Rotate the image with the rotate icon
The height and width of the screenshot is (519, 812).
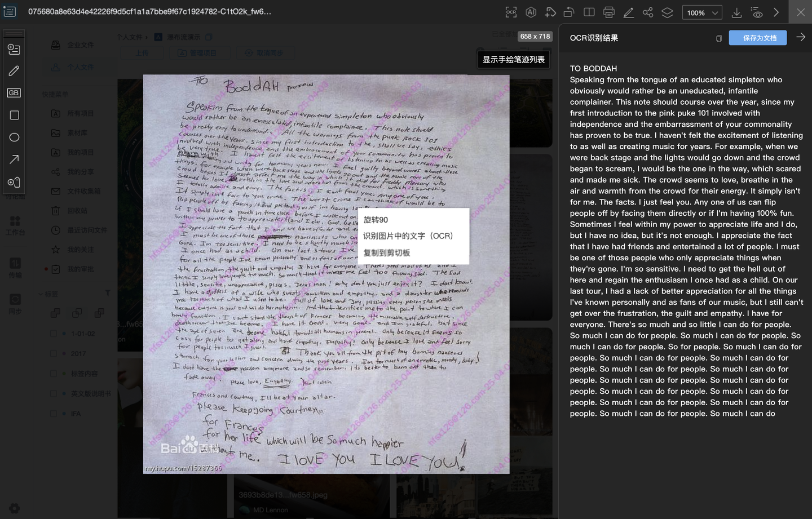tap(569, 12)
